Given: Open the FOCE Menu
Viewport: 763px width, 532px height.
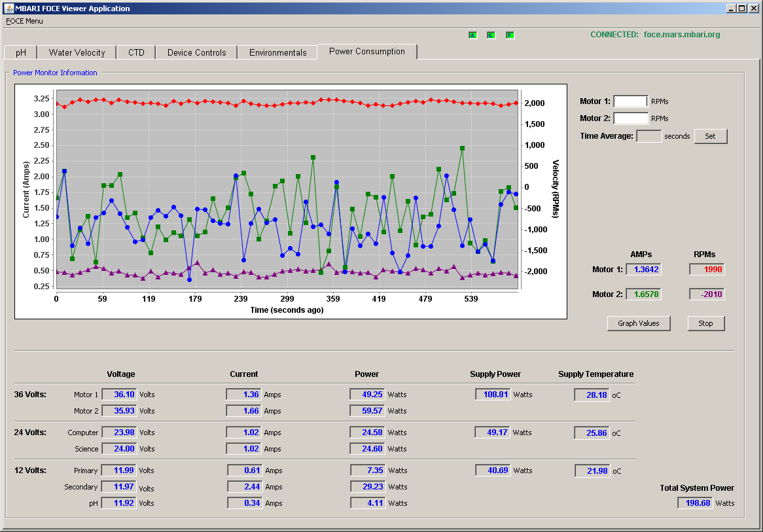Looking at the screenshot, I should (24, 21).
